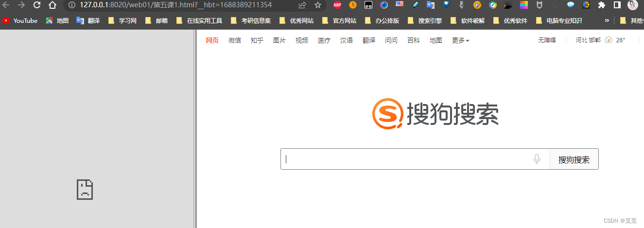Open the 学习网 bookmark folder

(122, 21)
